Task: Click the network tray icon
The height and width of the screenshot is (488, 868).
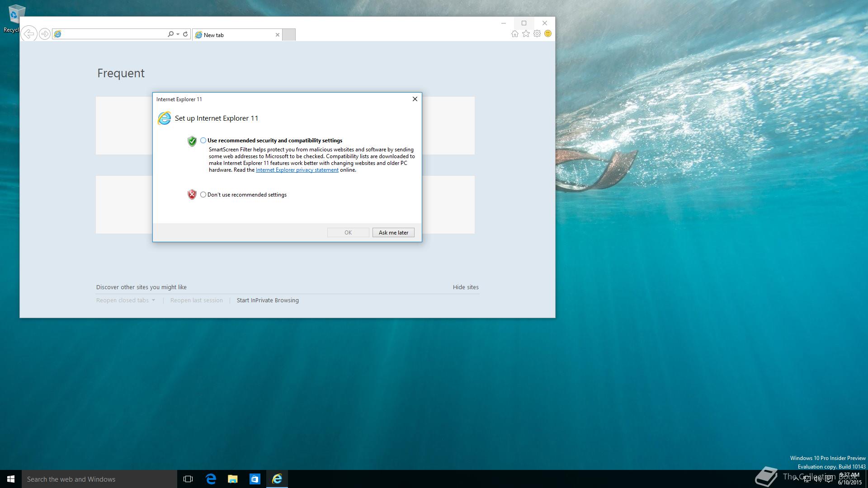Action: (807, 479)
